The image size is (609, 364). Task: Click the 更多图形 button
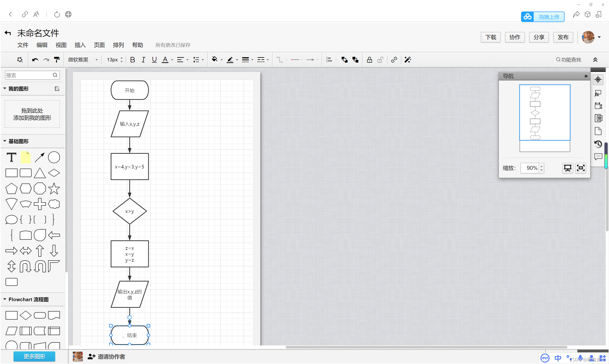click(x=34, y=356)
